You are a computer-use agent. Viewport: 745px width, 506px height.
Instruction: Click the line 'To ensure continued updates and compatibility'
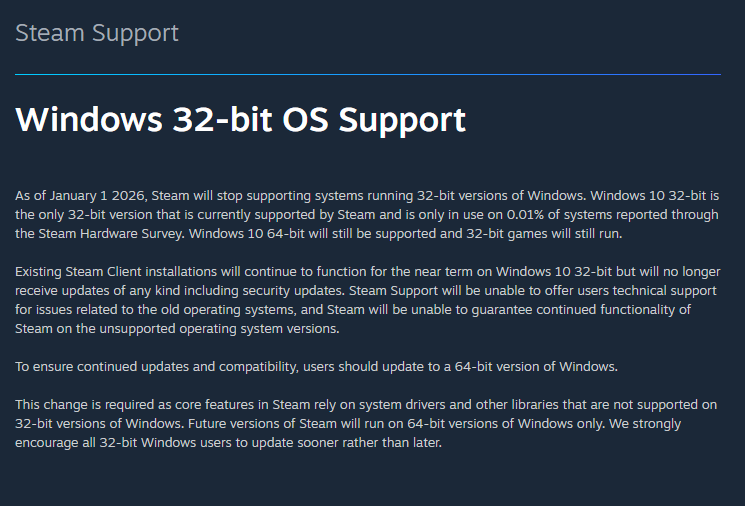(316, 367)
